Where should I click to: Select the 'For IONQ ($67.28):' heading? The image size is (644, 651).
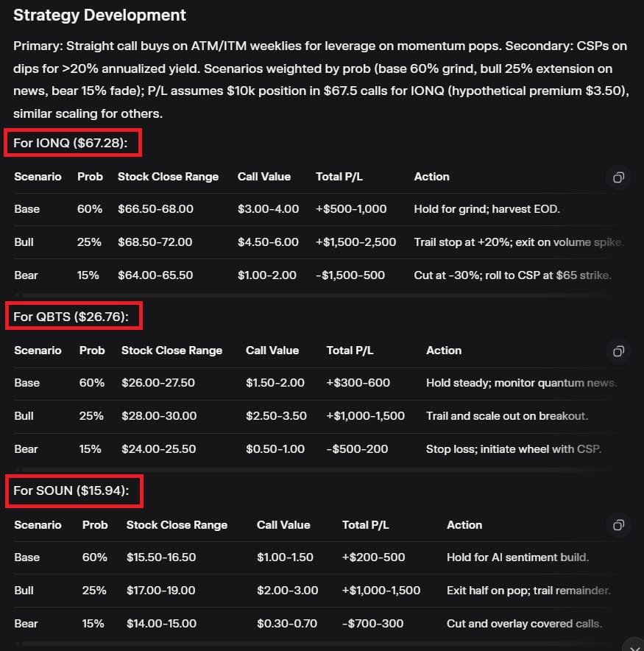tap(71, 143)
